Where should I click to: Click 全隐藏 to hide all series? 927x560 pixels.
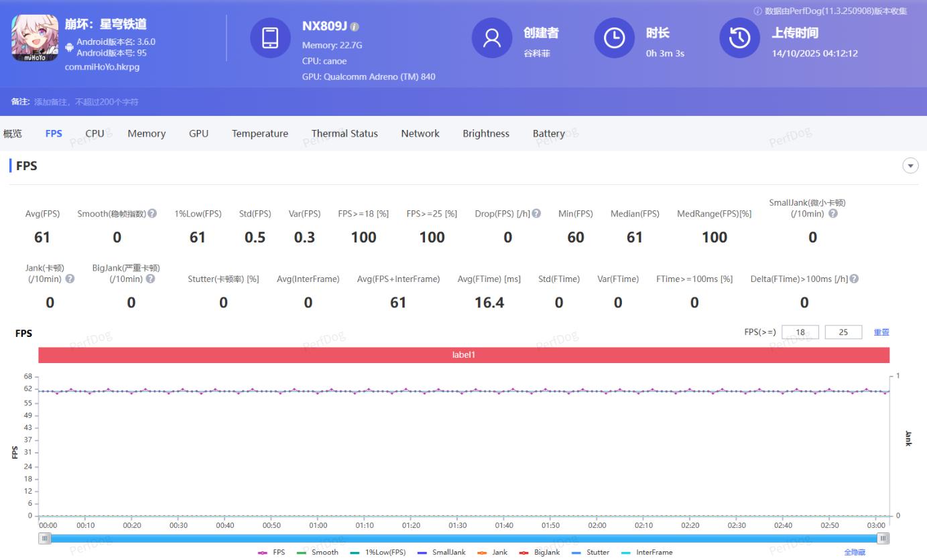point(855,553)
